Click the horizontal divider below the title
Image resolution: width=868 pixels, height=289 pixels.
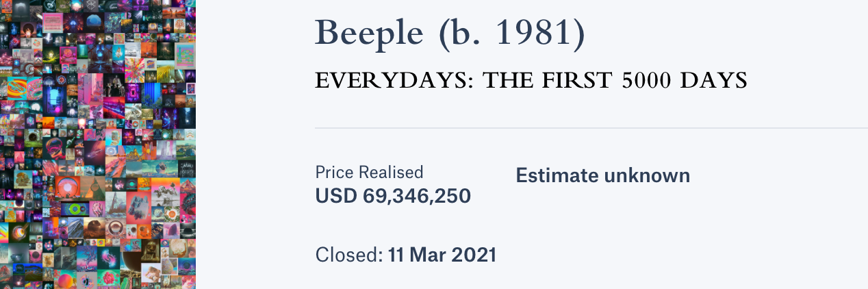click(x=591, y=128)
